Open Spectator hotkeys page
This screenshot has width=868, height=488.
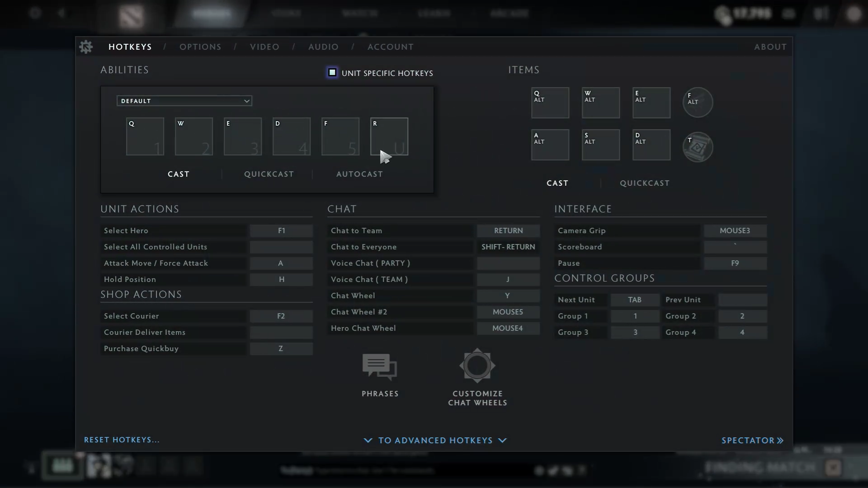point(752,440)
